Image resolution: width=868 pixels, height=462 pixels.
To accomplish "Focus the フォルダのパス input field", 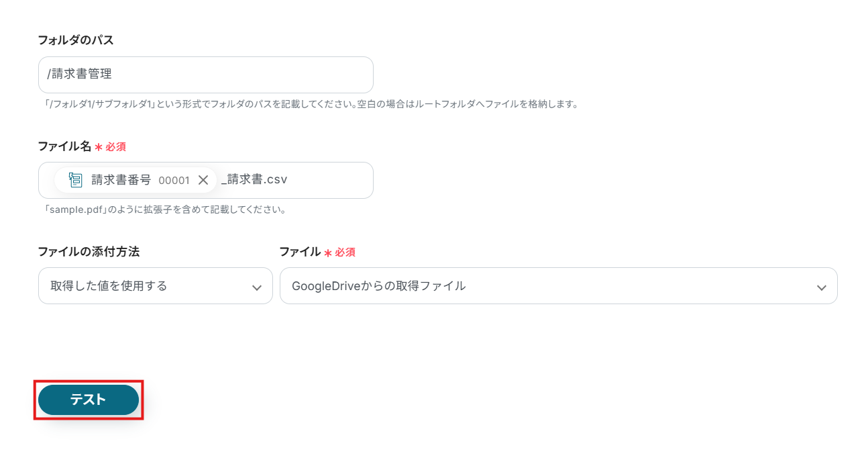I will (205, 75).
